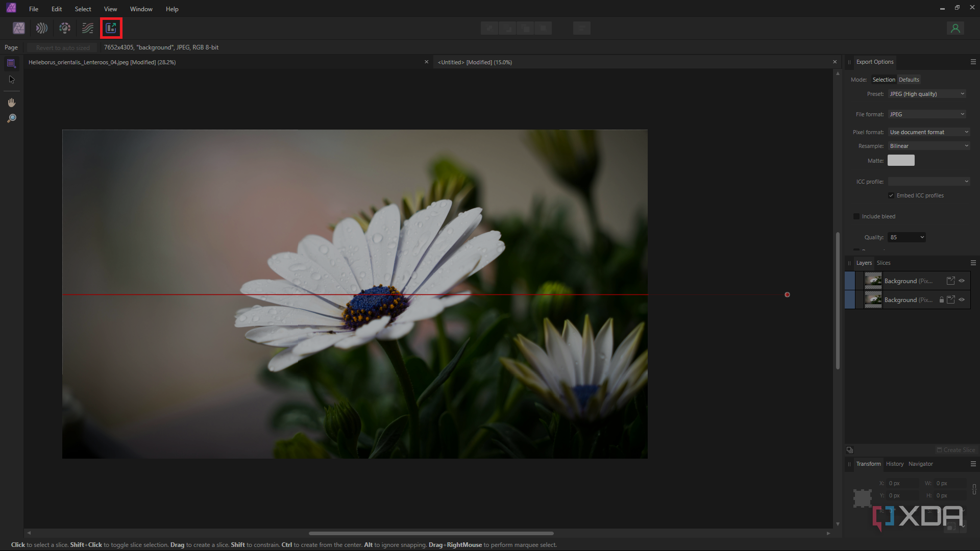Select top Background layer thumbnail

click(x=873, y=281)
